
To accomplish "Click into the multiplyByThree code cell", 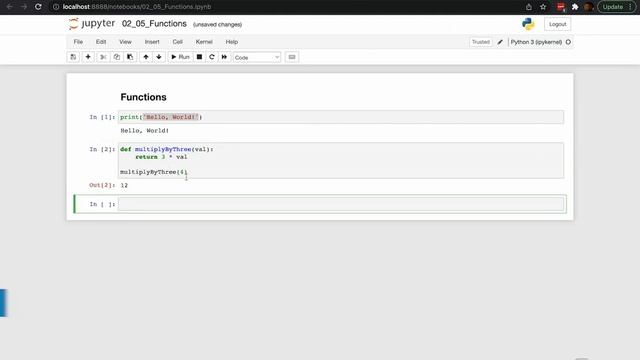I will 341,160.
